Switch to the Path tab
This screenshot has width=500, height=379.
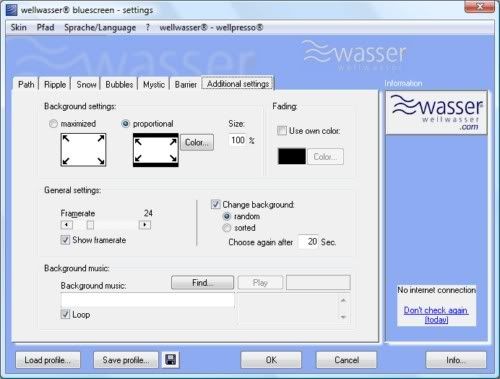pyautogui.click(x=26, y=84)
